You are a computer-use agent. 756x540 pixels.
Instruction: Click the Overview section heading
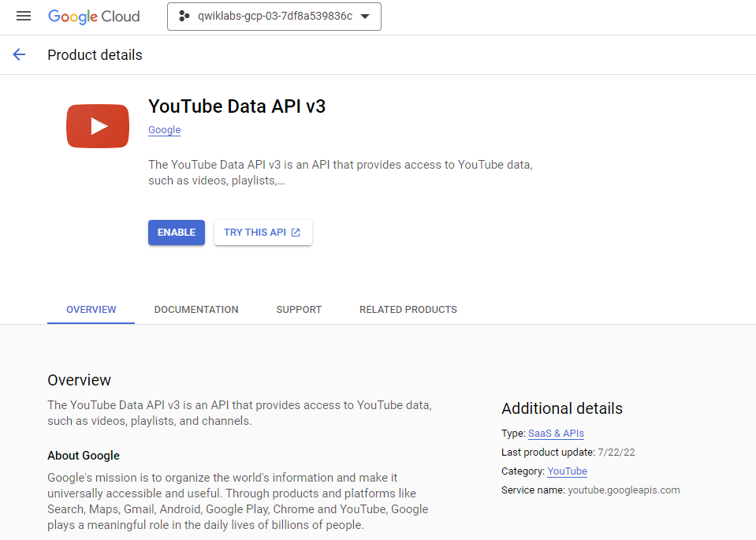(79, 380)
